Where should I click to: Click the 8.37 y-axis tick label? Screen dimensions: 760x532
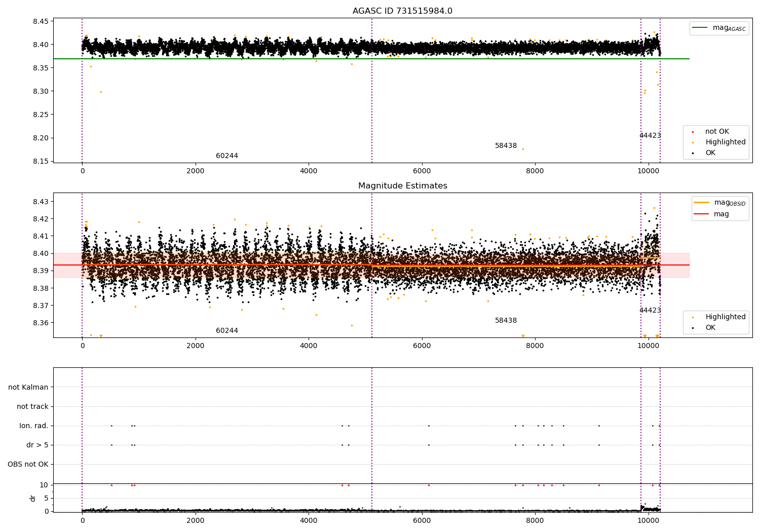click(x=41, y=306)
